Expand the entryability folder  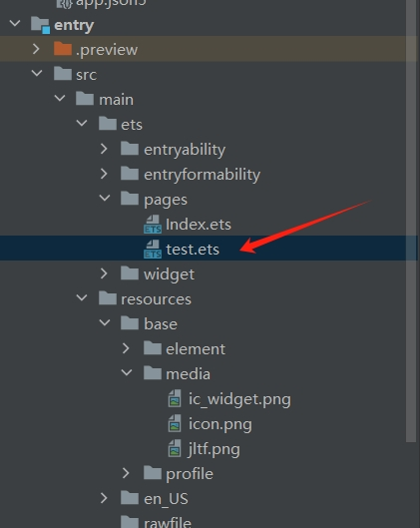pyautogui.click(x=104, y=149)
